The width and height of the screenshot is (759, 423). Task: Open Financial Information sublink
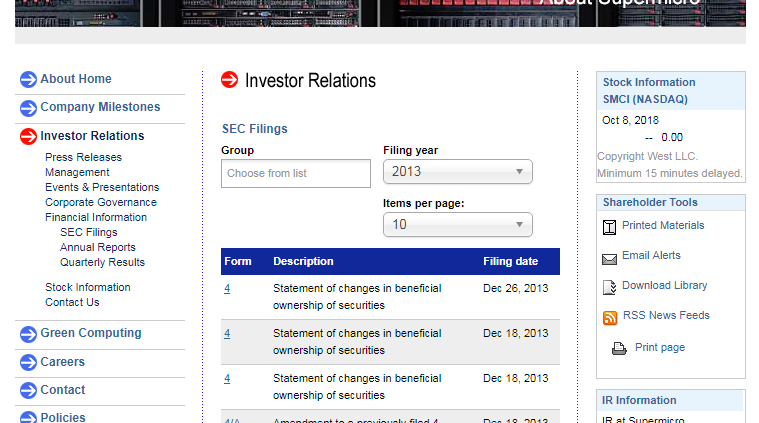(96, 217)
